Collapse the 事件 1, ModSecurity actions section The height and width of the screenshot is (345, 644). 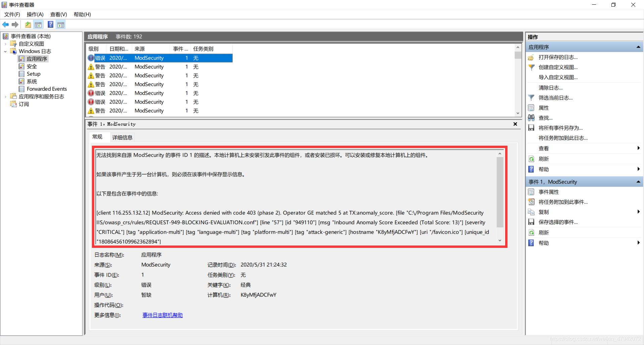(x=638, y=182)
